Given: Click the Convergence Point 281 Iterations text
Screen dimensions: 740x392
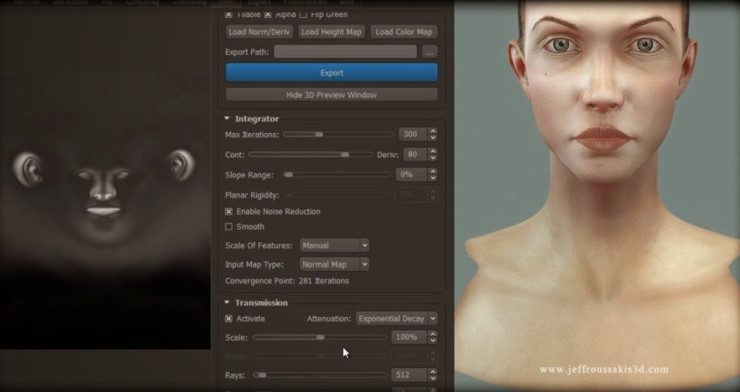Looking at the screenshot, I should click(x=287, y=281).
